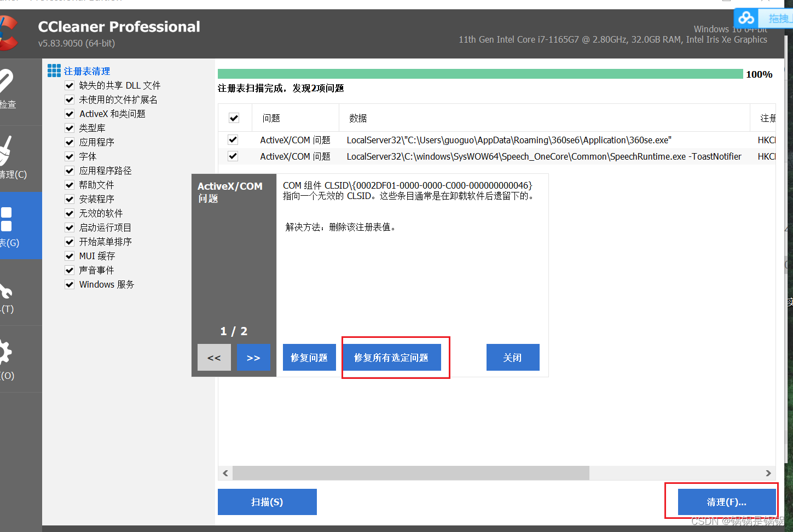The width and height of the screenshot is (793, 532).
Task: Disable the 应用程序 checkbox
Action: (70, 142)
